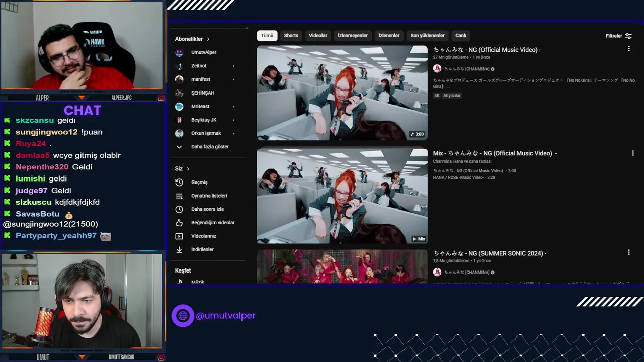Click chat username judge97
This screenshot has width=644, height=362.
pyautogui.click(x=31, y=191)
